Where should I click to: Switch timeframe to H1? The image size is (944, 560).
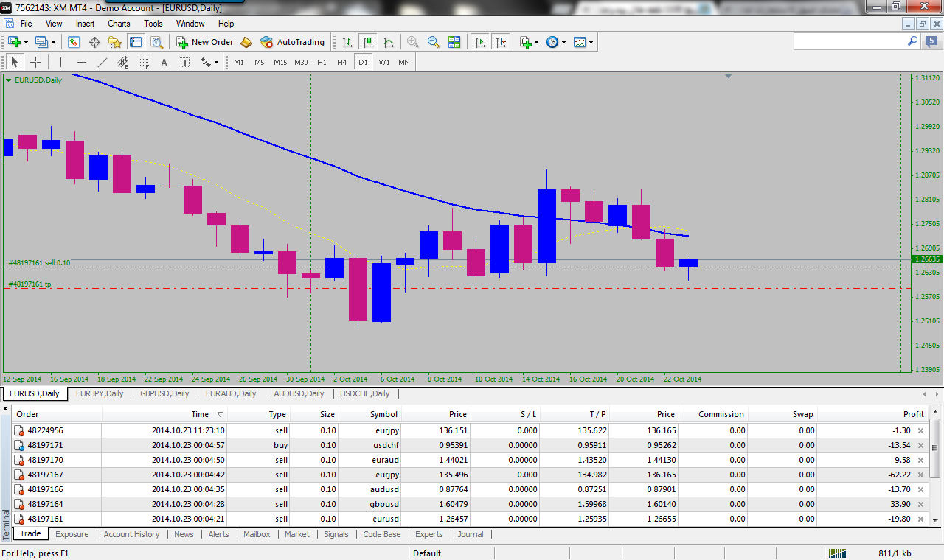point(322,62)
